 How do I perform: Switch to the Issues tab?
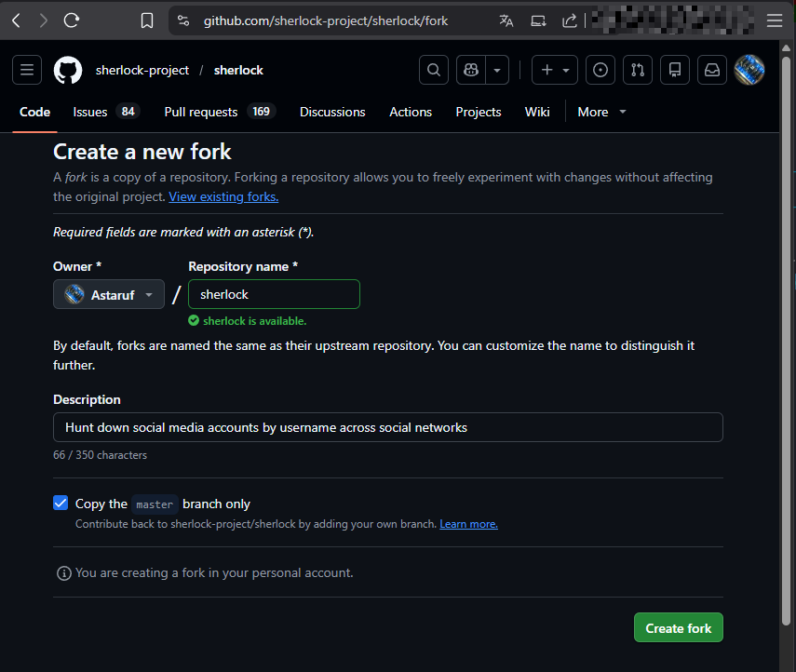106,112
